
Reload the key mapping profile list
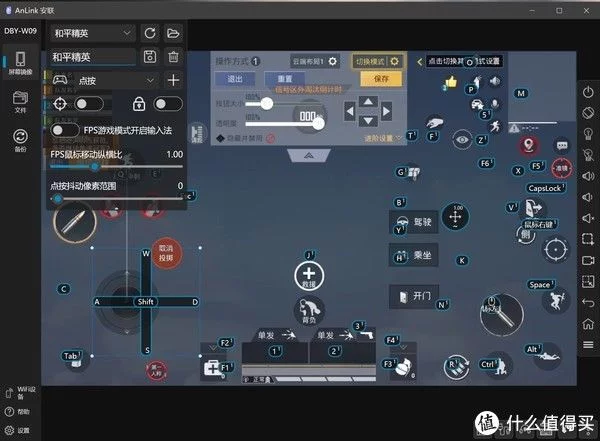(150, 33)
